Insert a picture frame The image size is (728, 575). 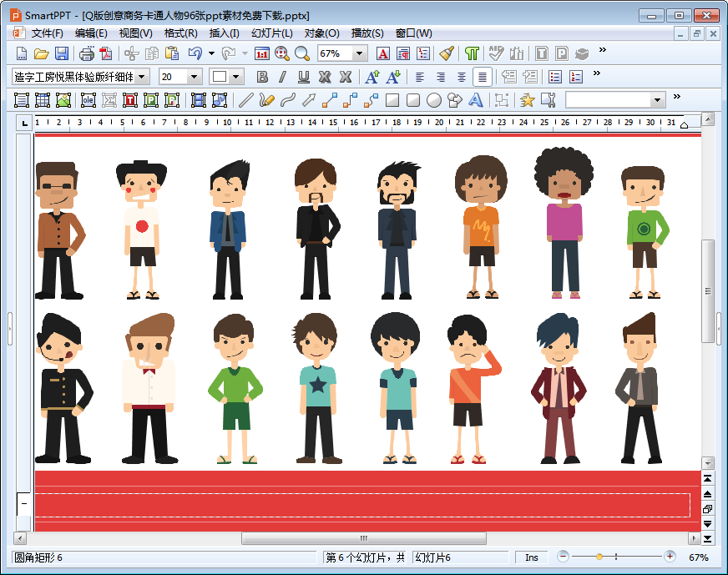click(x=63, y=100)
